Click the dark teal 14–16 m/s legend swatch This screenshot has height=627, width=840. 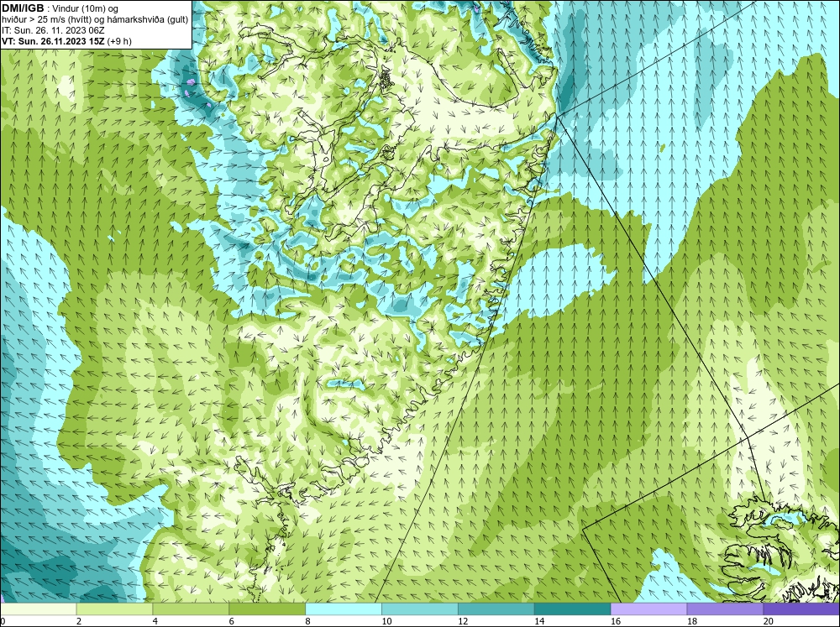[x=572, y=609]
